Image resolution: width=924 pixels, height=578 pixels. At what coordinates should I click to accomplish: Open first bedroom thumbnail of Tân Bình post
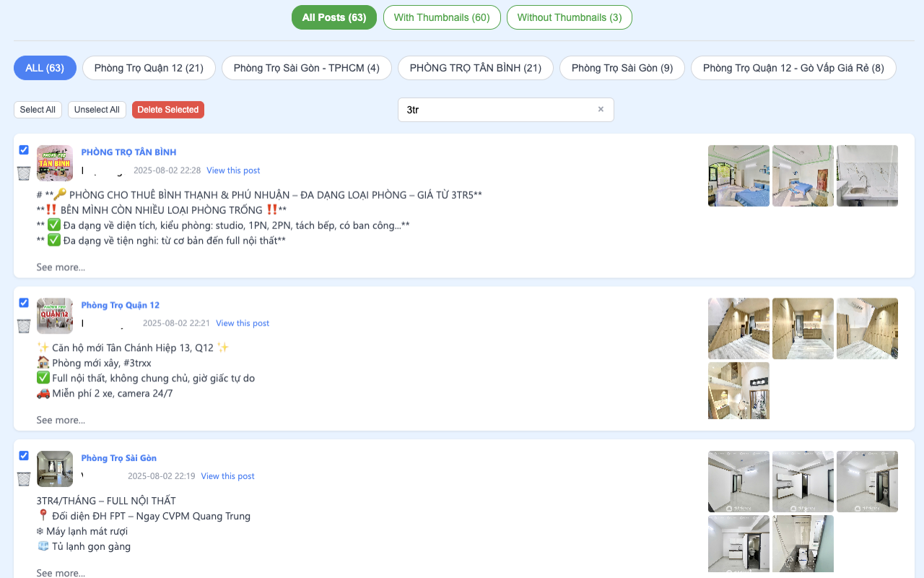738,176
